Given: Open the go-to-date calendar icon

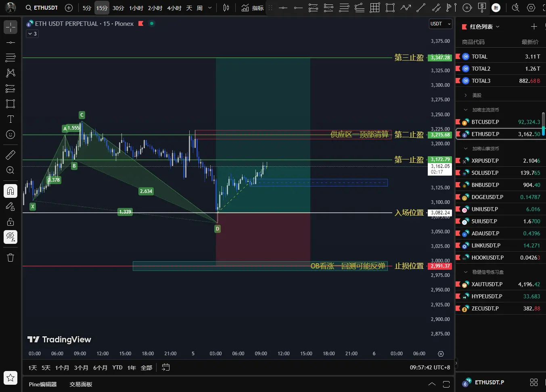Looking at the screenshot, I should 165,367.
